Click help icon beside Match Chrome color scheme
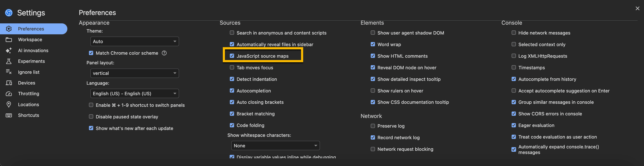The image size is (644, 166). pyautogui.click(x=164, y=53)
